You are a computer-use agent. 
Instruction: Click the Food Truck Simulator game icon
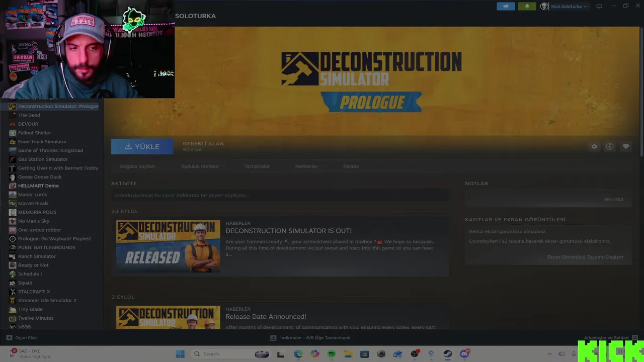tap(13, 142)
